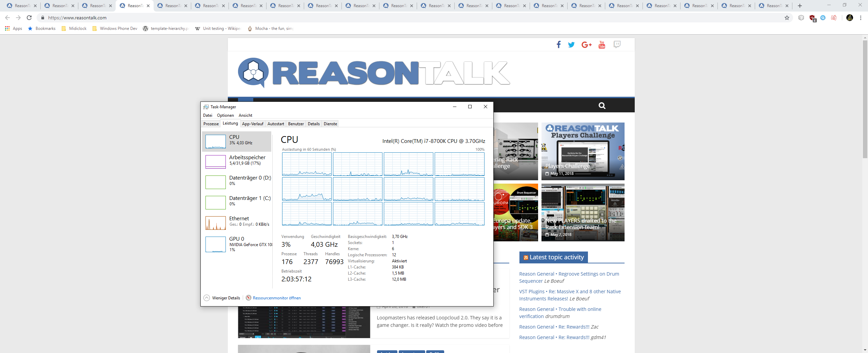The width and height of the screenshot is (868, 353).
Task: Open the Twitch icon in site header
Action: pyautogui.click(x=617, y=44)
